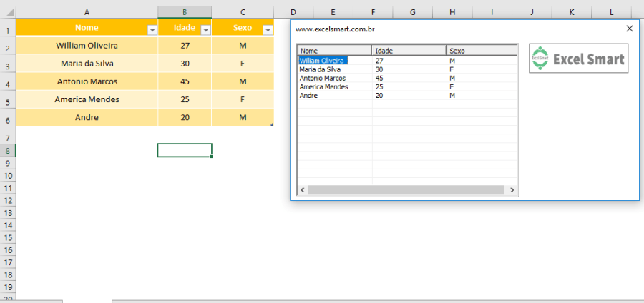Select Andre row in the listview
644x303 pixels.
[x=308, y=95]
